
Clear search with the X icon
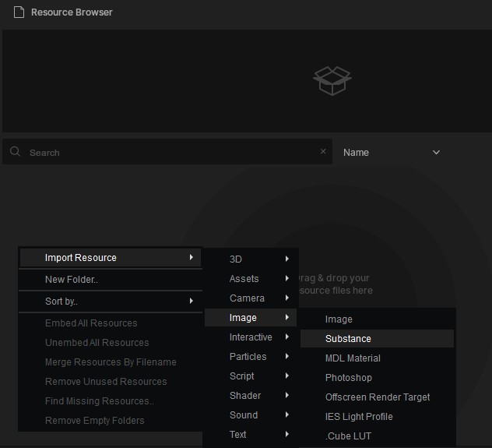click(x=323, y=152)
